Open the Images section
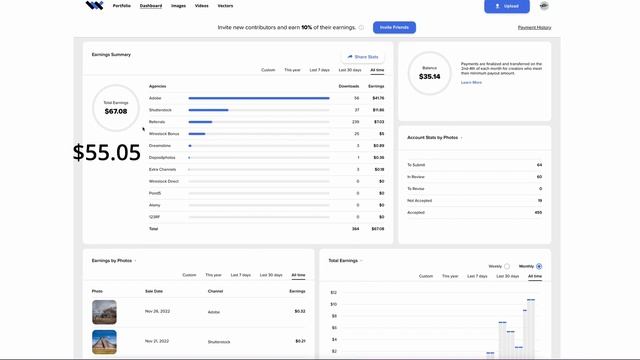Viewport: 640px width, 360px height. coord(178,6)
